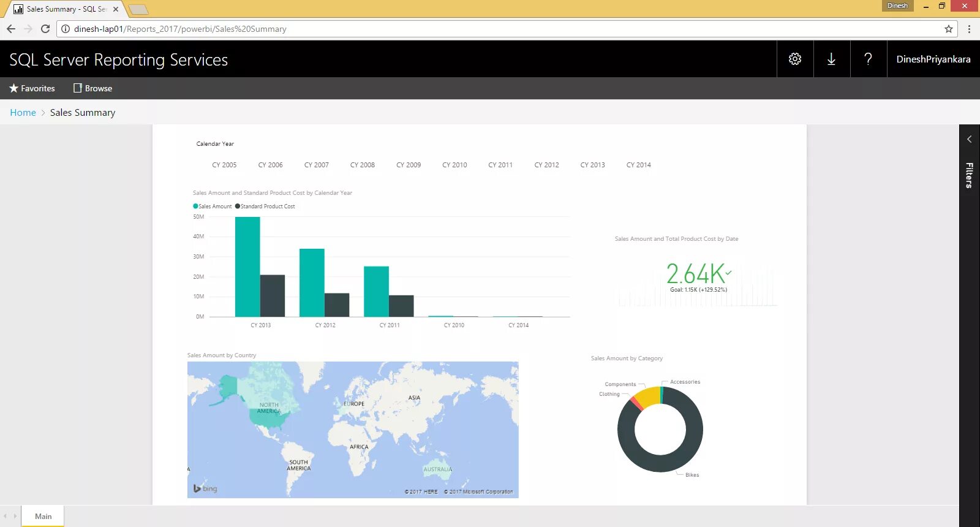Click CY 2014 axis label on chart
Image resolution: width=980 pixels, height=527 pixels.
(x=518, y=325)
